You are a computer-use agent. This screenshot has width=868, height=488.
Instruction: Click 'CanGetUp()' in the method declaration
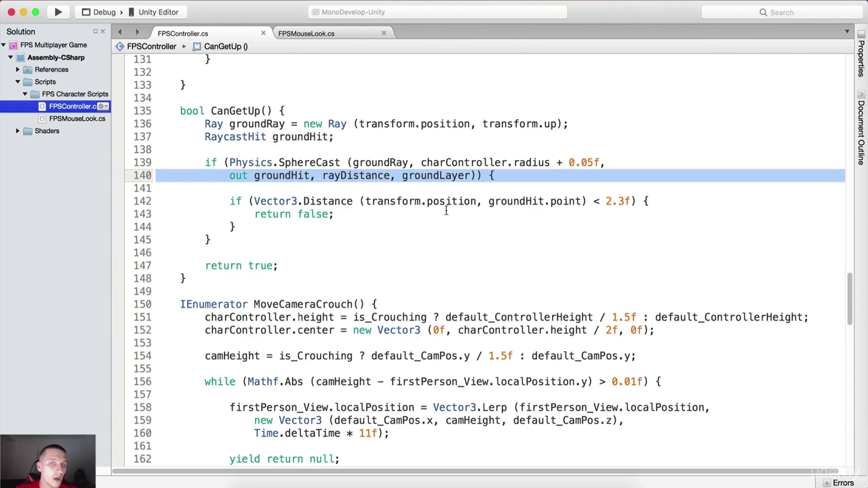pyautogui.click(x=241, y=111)
